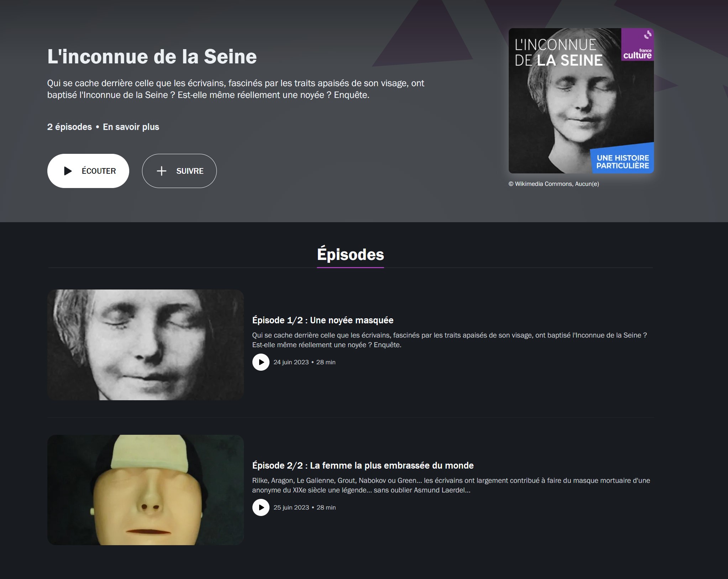728x579 pixels.
Task: Follow the podcast with SUIVRE button
Action: [x=179, y=171]
